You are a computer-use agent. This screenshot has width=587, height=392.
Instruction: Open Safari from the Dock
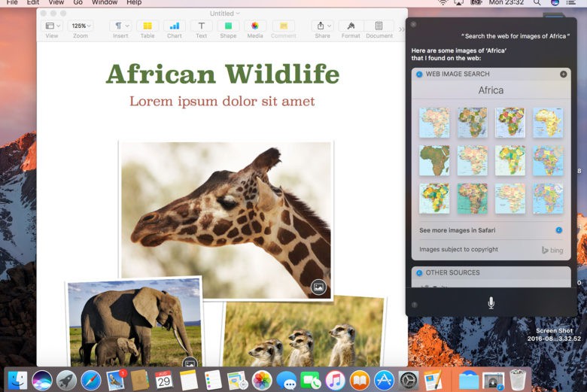[91, 380]
